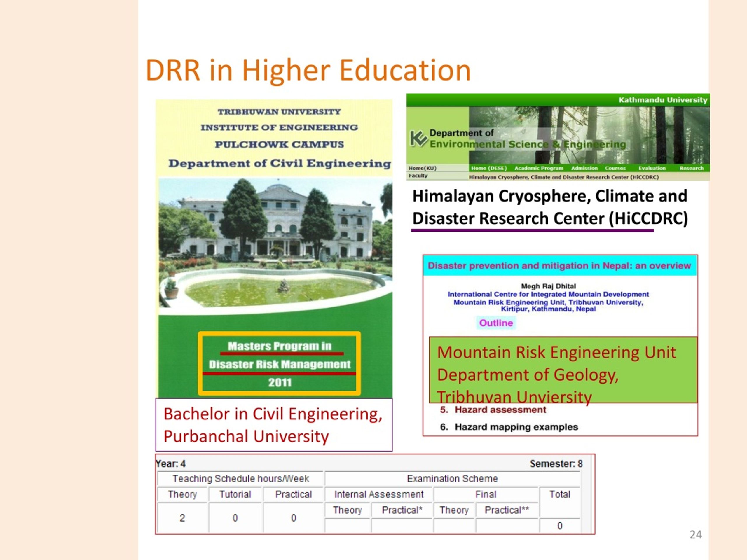Screen dimensions: 747x560
Task: Click the PULCHOWK CAMPUS text
Action: pyautogui.click(x=279, y=144)
